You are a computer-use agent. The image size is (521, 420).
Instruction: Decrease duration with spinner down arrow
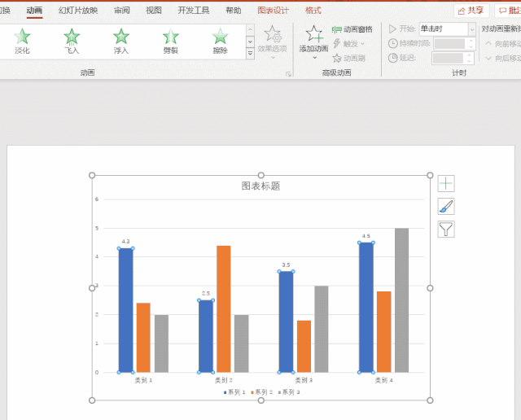[x=471, y=46]
